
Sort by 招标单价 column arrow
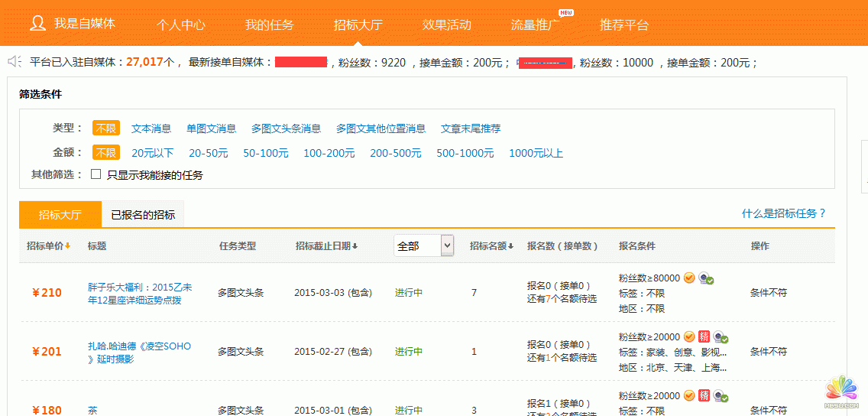coord(67,245)
